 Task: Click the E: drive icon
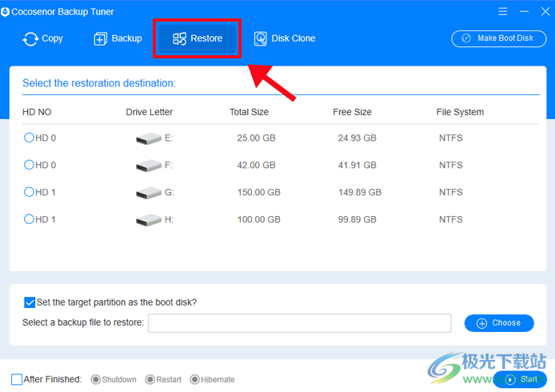tap(148, 138)
